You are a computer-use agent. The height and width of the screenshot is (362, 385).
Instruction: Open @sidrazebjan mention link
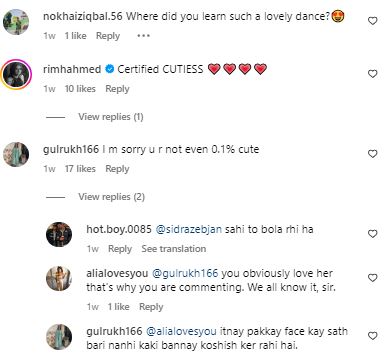[189, 229]
